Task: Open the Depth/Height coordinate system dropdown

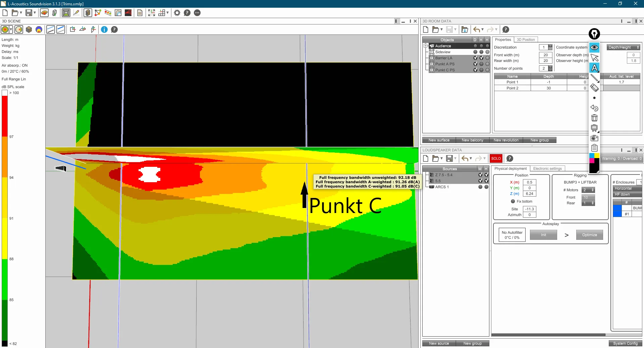Action: (624, 47)
